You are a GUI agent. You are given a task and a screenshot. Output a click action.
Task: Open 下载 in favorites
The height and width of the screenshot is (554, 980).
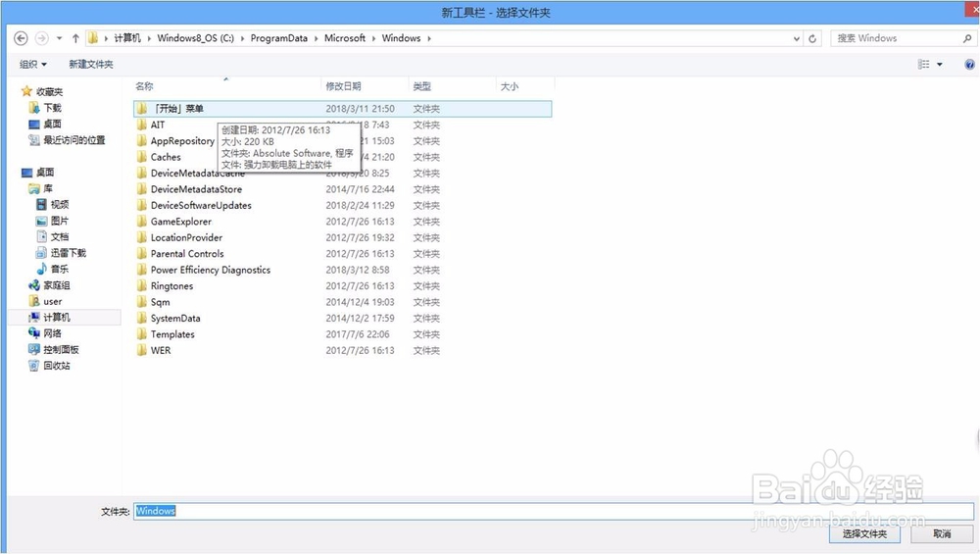pos(53,108)
